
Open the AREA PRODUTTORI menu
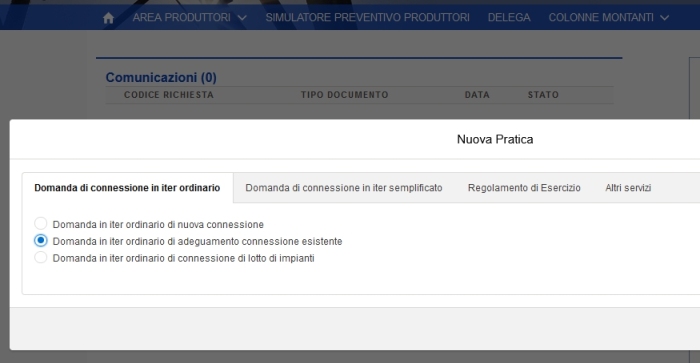189,18
